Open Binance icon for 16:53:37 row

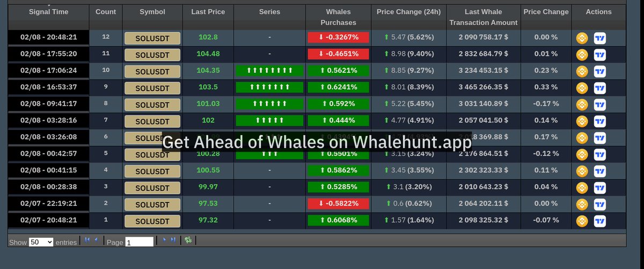point(582,88)
